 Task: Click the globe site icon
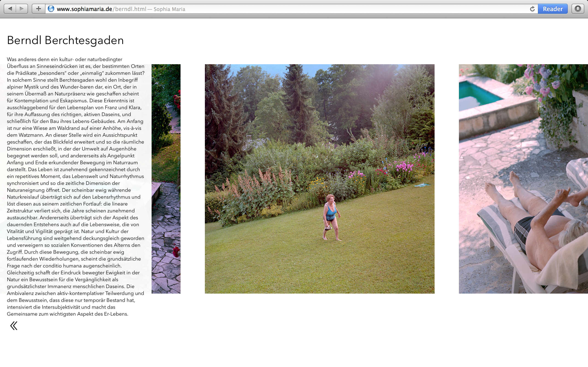click(x=51, y=9)
